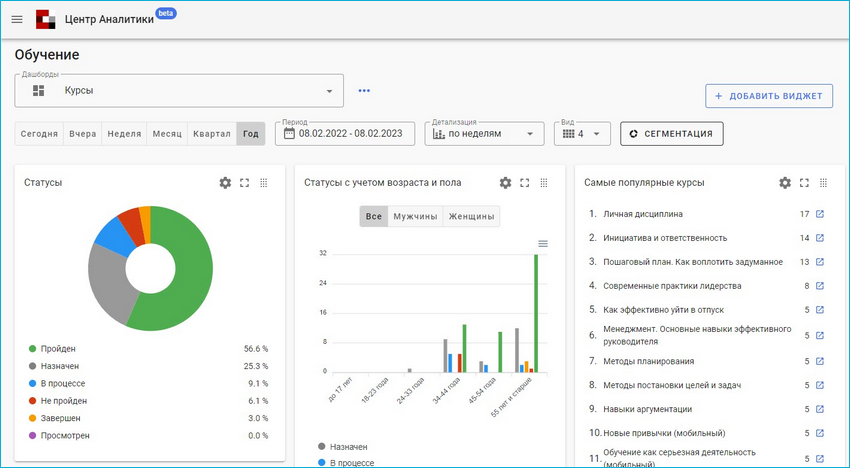850x468 pixels.
Task: Click the ДОБАВИТЬ ВИДЖЕТ button
Action: (x=769, y=96)
